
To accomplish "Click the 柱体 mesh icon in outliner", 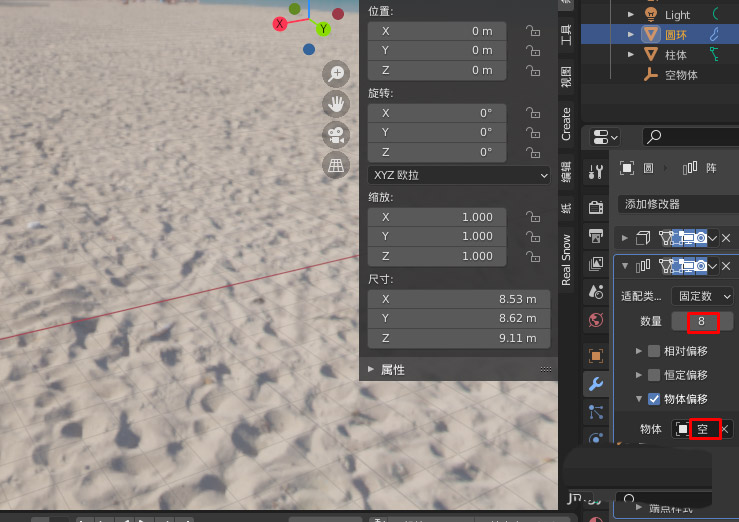I will click(651, 55).
